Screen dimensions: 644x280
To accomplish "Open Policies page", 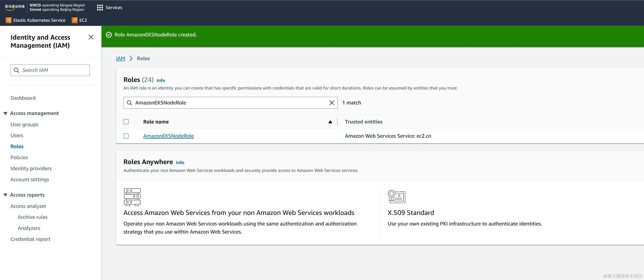I will tap(19, 157).
